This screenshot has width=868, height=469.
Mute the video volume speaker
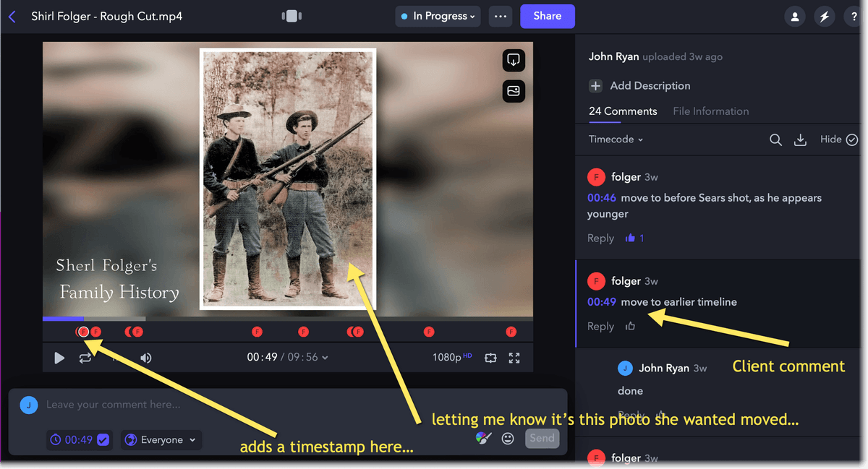(x=146, y=358)
